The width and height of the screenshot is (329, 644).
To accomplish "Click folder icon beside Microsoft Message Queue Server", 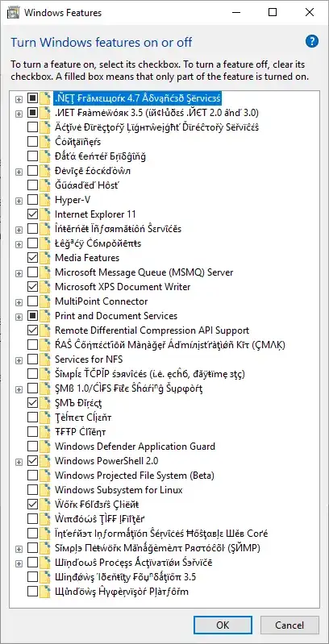I will click(46, 272).
